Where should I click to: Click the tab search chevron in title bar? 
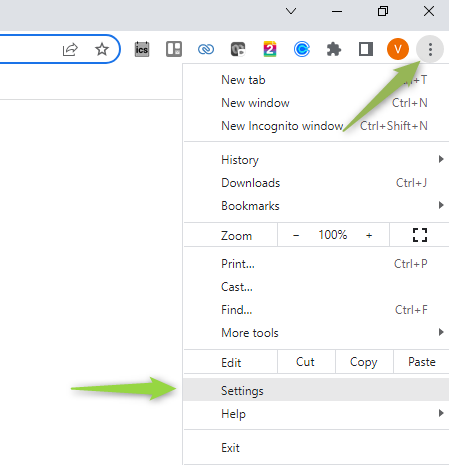(x=291, y=11)
